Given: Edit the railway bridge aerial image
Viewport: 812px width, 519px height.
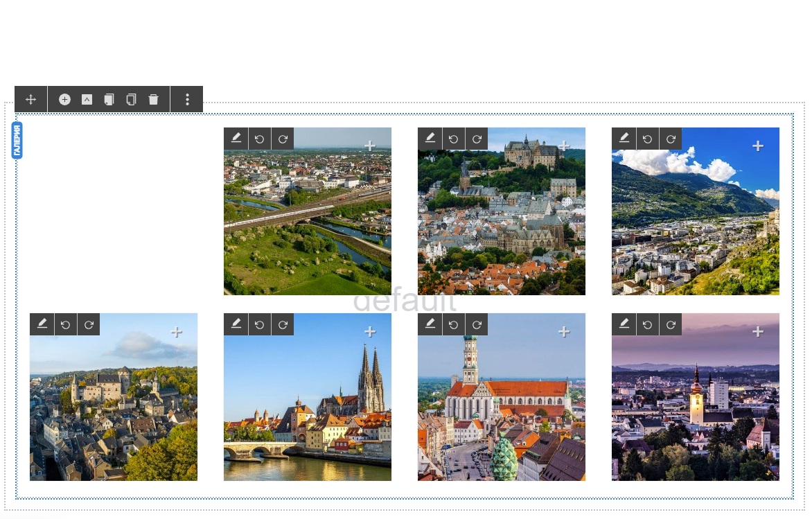Looking at the screenshot, I should coord(236,139).
